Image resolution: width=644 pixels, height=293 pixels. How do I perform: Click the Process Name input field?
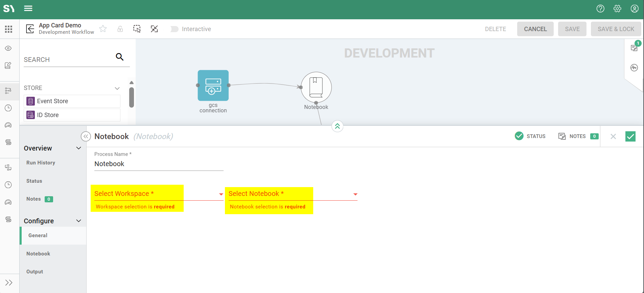pyautogui.click(x=158, y=164)
